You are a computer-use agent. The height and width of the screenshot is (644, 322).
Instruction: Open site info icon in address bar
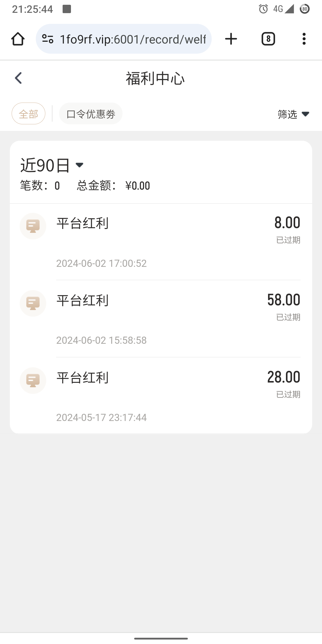click(48, 39)
